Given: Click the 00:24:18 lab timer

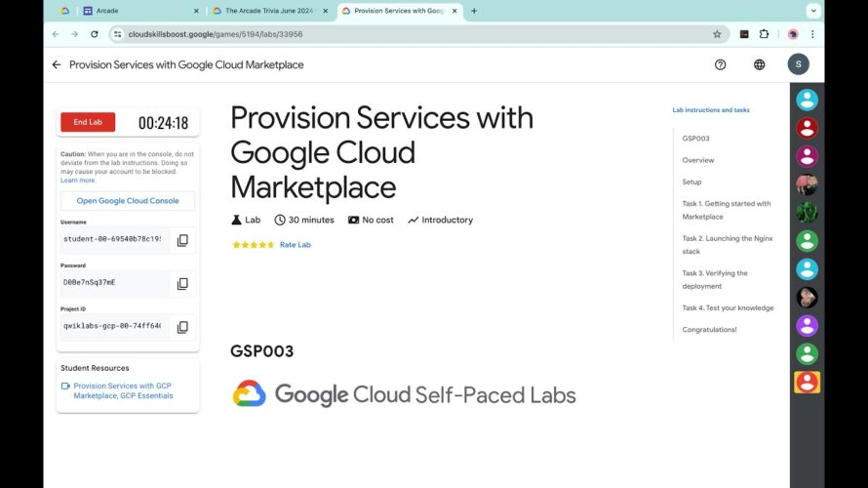Looking at the screenshot, I should 163,122.
